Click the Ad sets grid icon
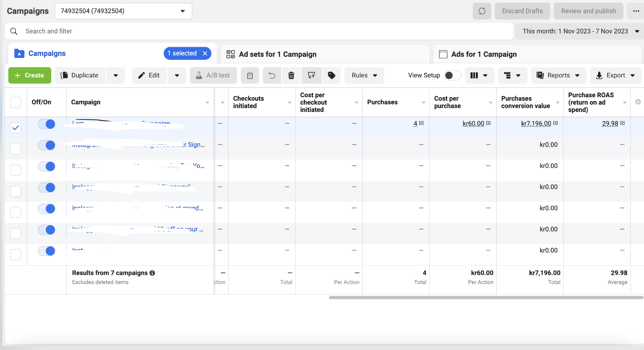Viewport: 644px width, 350px height. click(231, 54)
